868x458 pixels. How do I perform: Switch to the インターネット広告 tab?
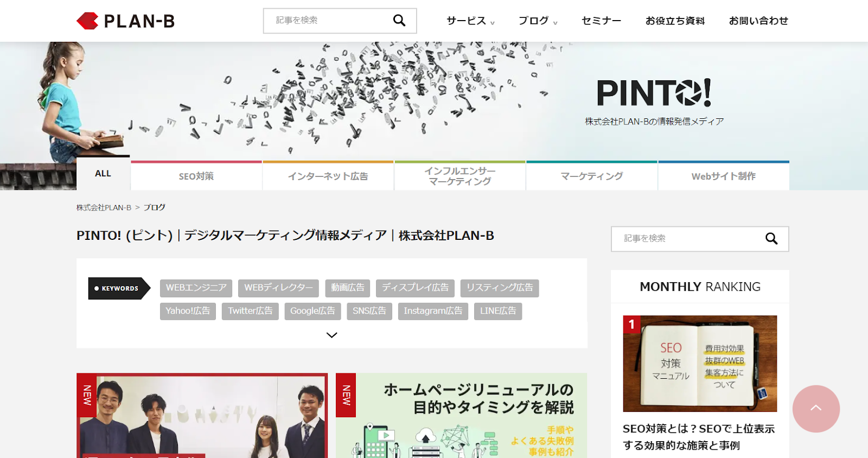(x=328, y=176)
